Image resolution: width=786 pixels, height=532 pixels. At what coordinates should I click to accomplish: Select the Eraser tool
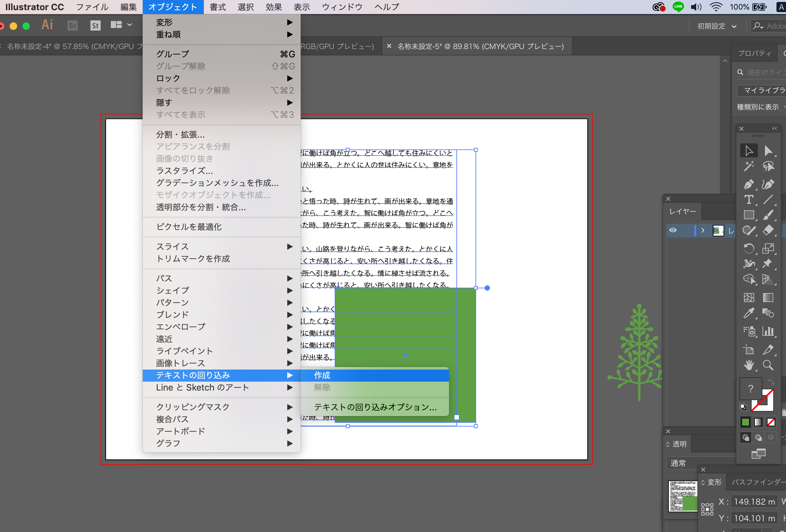[768, 230]
